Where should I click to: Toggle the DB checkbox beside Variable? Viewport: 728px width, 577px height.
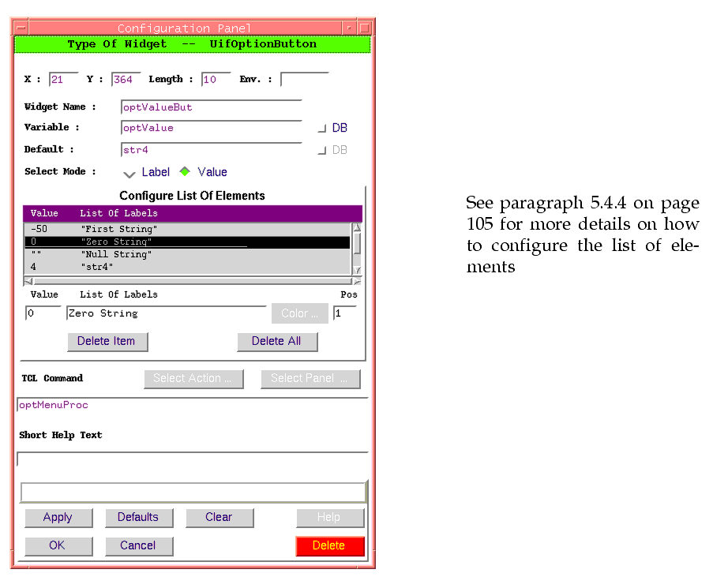pyautogui.click(x=321, y=129)
